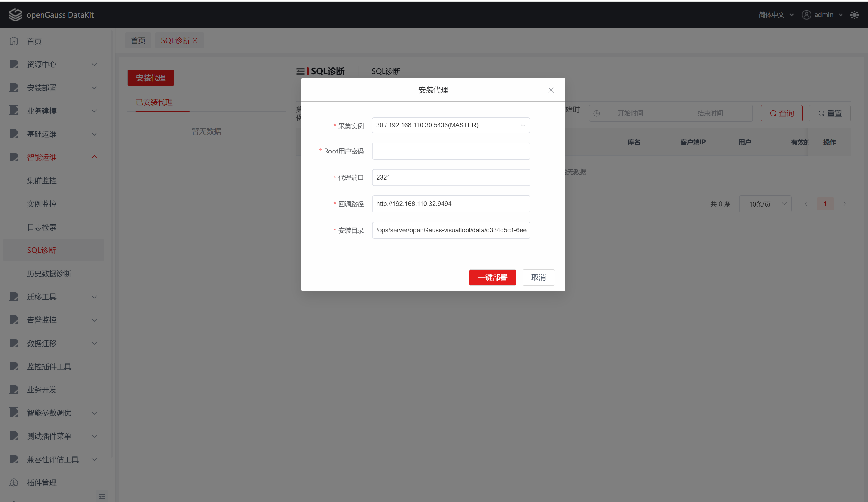Click the home icon next to 首页 in sidebar

14,41
